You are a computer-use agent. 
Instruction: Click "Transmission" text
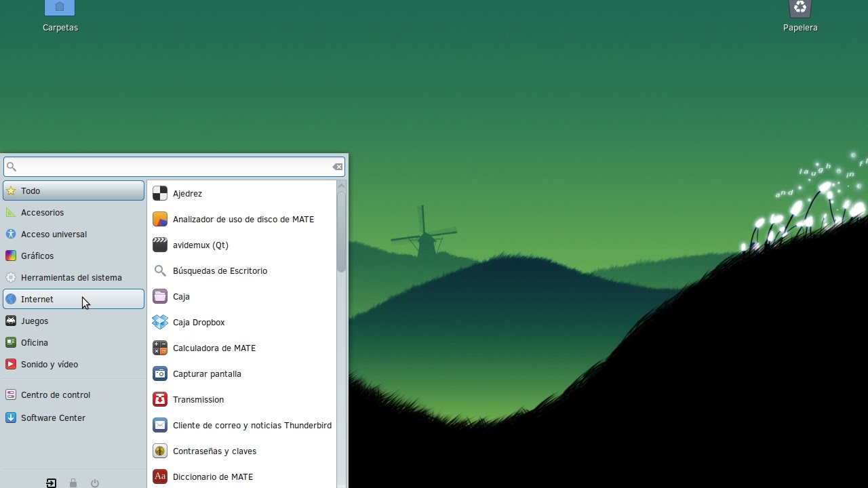[x=198, y=400]
